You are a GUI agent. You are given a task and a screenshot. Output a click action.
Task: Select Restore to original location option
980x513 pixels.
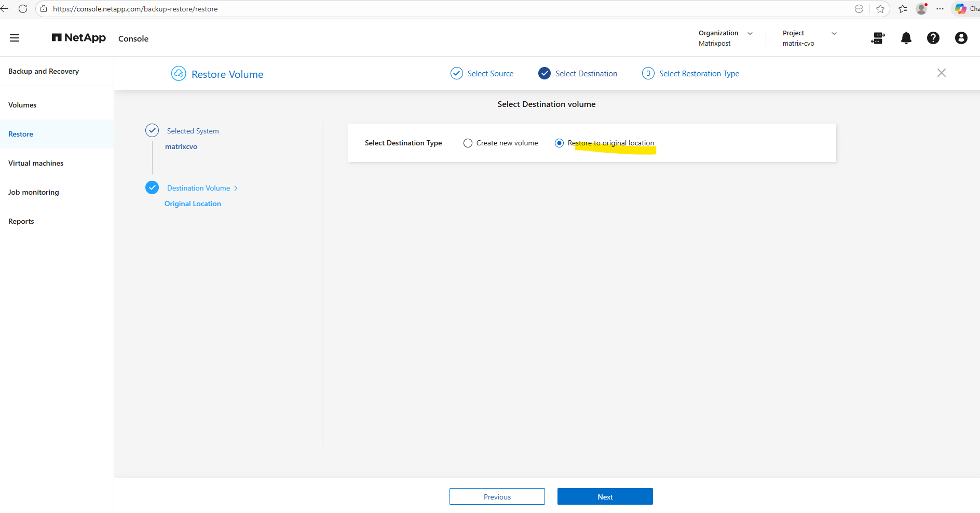(559, 143)
